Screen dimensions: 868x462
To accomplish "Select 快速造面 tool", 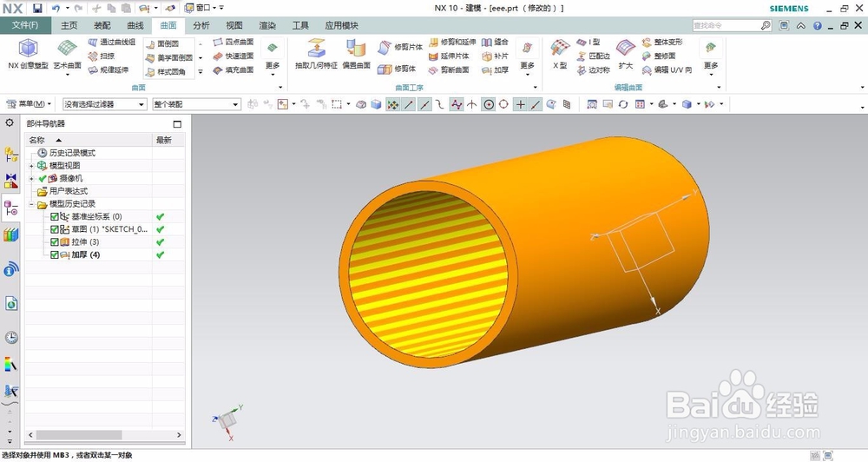I will [233, 56].
